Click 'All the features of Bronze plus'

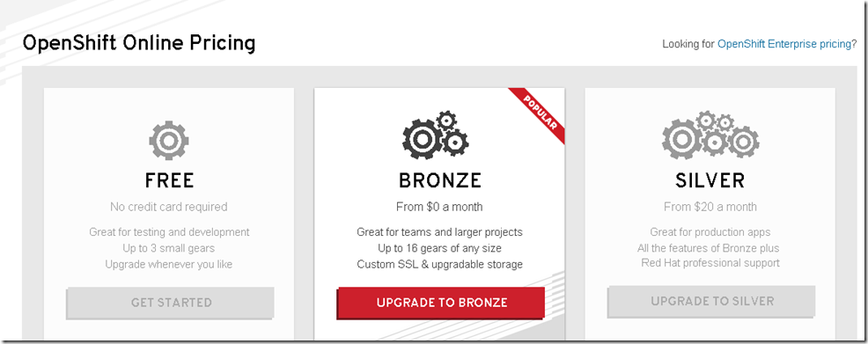point(710,248)
